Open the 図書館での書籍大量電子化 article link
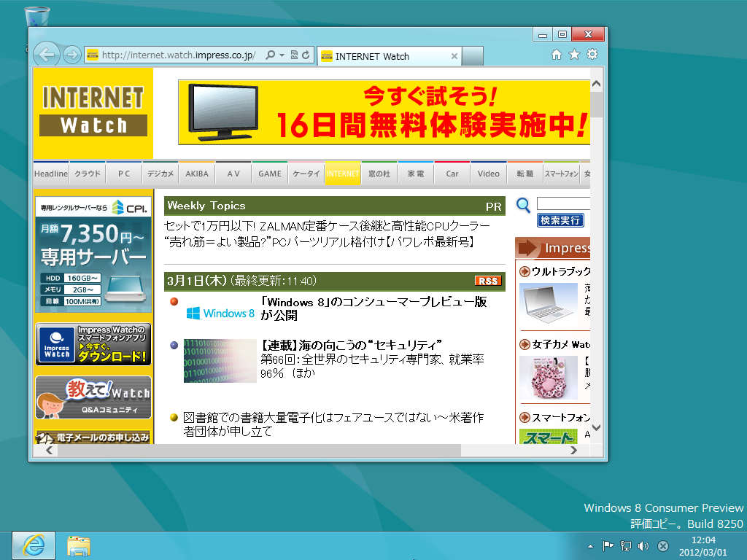 click(333, 424)
